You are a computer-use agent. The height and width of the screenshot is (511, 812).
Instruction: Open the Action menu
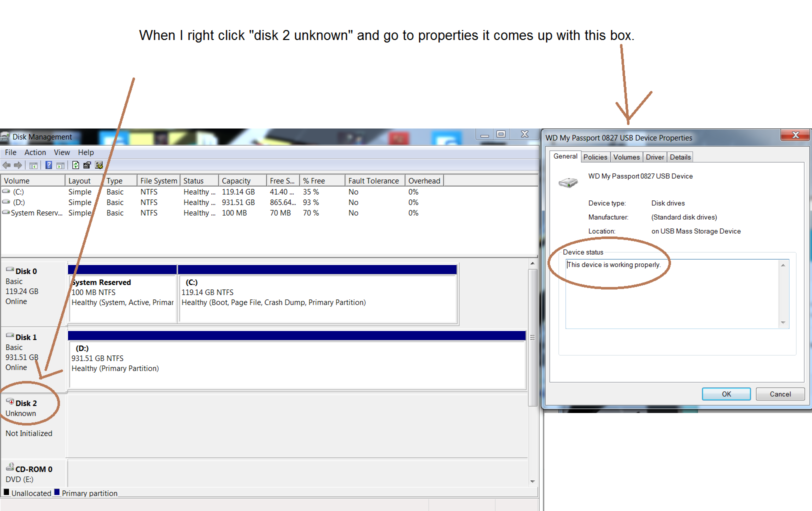coord(35,152)
